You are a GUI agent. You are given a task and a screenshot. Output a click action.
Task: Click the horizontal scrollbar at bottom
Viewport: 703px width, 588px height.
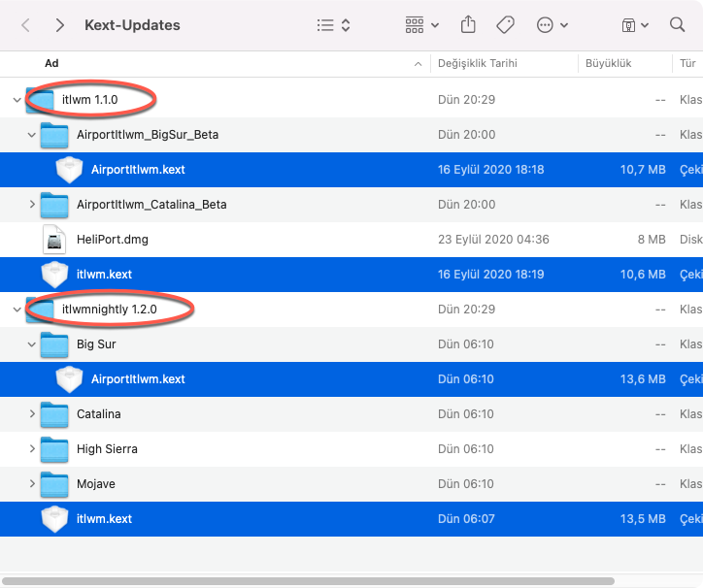(309, 581)
